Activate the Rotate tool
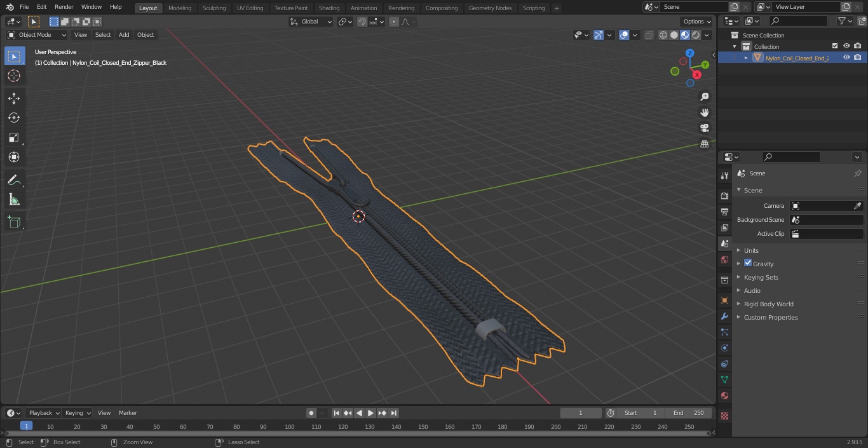 pos(14,118)
